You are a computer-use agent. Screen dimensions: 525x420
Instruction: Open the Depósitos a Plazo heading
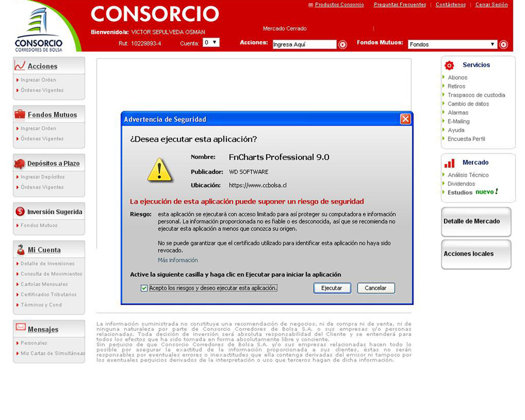pos(54,163)
